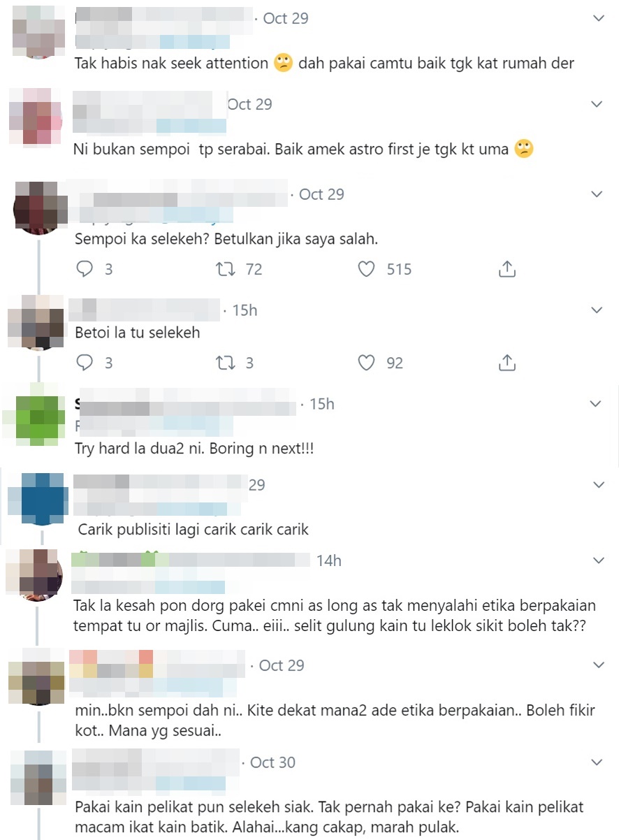Open the green avatar profile picture
Screen dimensions: 619x840
point(33,418)
